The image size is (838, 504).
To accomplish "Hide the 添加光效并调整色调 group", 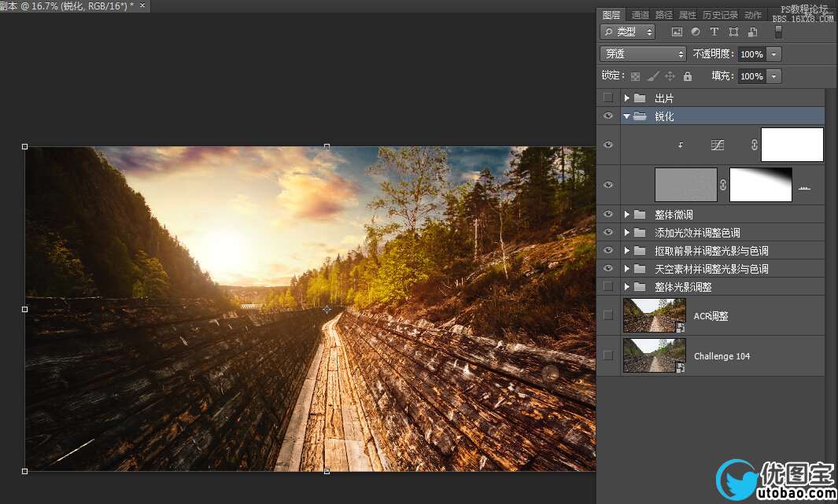I will tap(607, 233).
